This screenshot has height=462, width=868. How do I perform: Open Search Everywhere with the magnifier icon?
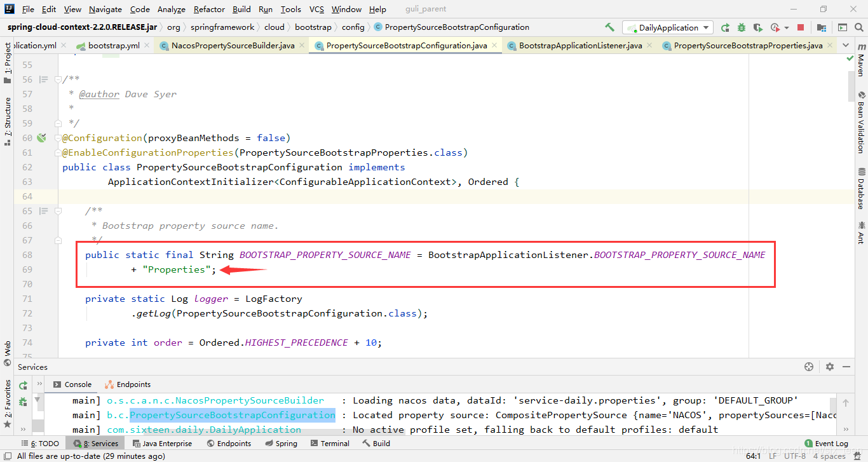[x=859, y=27]
